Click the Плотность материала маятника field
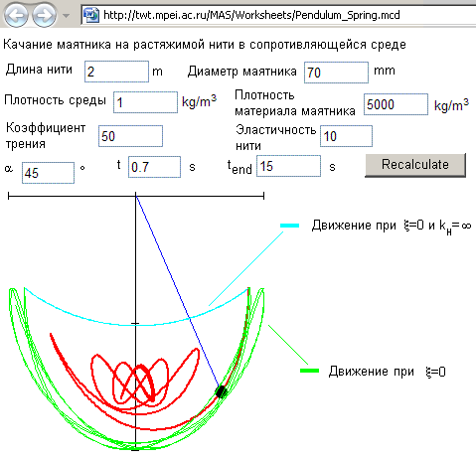 point(396,104)
